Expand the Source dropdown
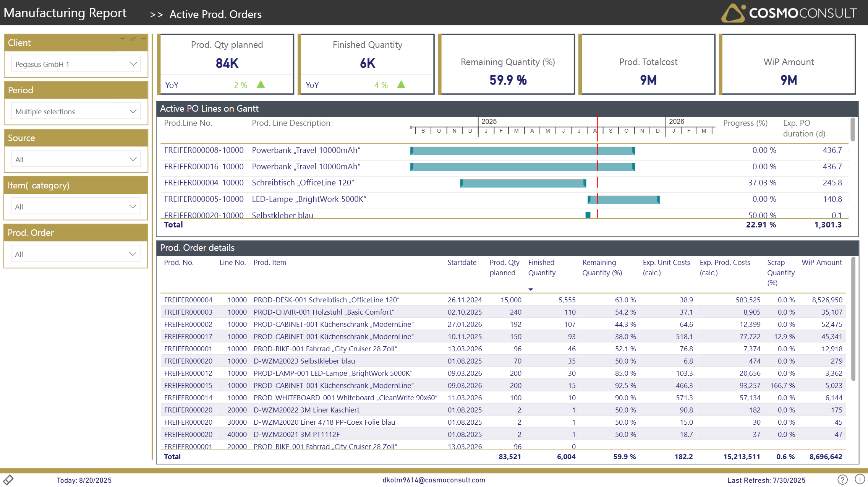868x487 pixels. pyautogui.click(x=133, y=159)
